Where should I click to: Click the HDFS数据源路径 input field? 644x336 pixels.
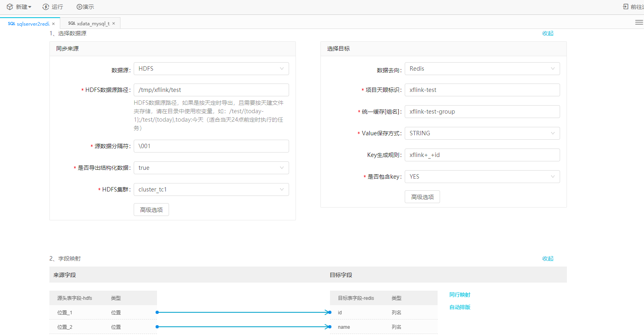point(211,90)
